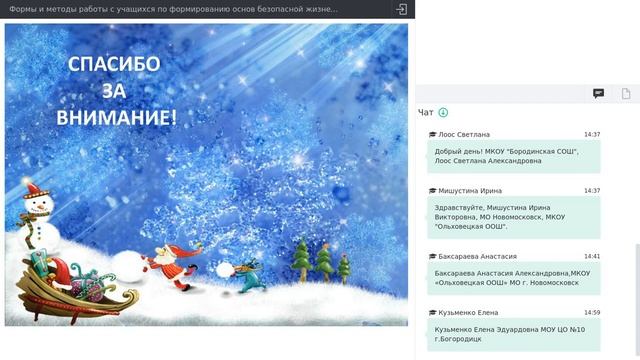
Task: Click the name Кузьменко Елена
Action: (468, 313)
